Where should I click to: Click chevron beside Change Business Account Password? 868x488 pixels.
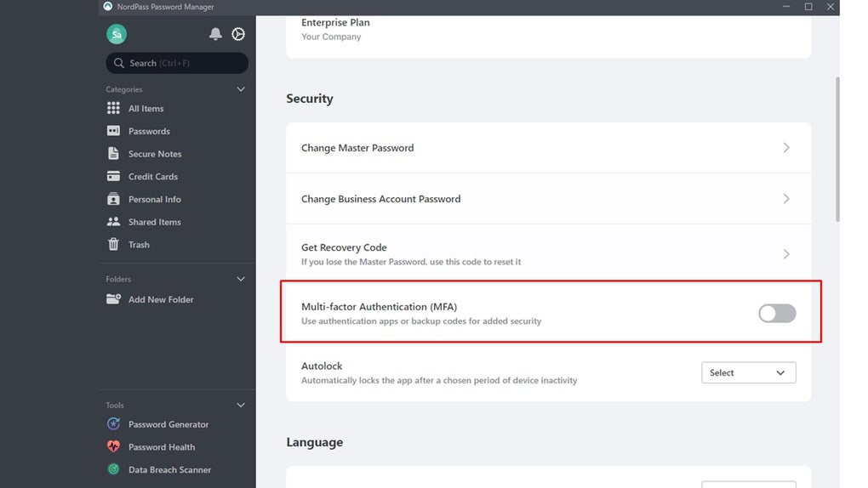786,199
